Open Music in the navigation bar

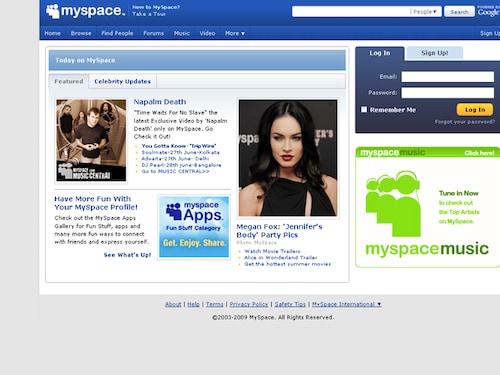click(182, 33)
